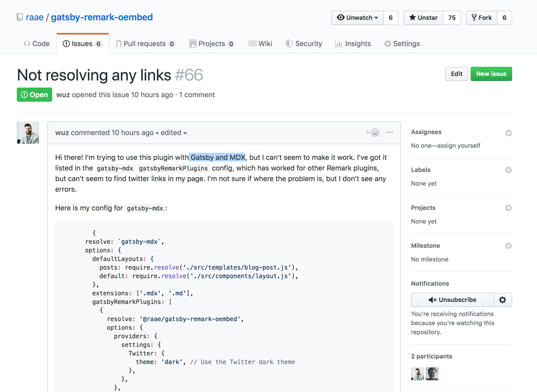Open the comment's three-dot options menu
The image size is (537, 392).
pos(389,132)
